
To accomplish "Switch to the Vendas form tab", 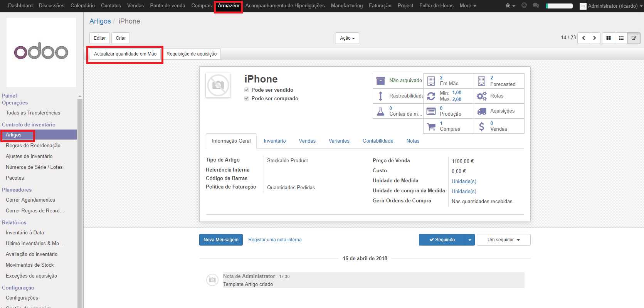I will click(307, 141).
